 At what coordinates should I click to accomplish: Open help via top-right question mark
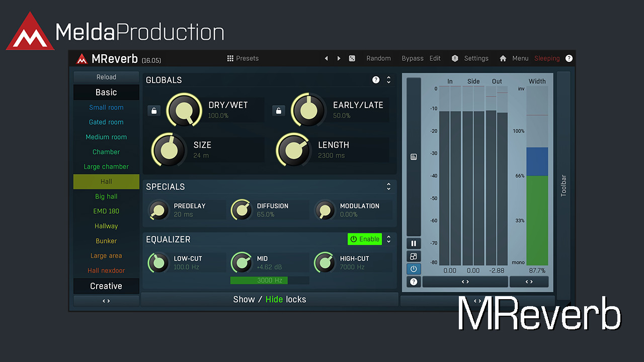coord(569,58)
